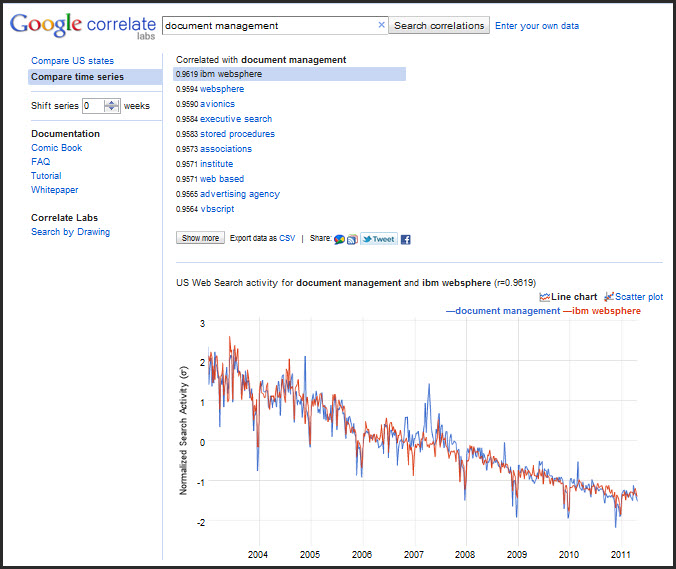Decrease the shift series weeks stepper

click(112, 109)
